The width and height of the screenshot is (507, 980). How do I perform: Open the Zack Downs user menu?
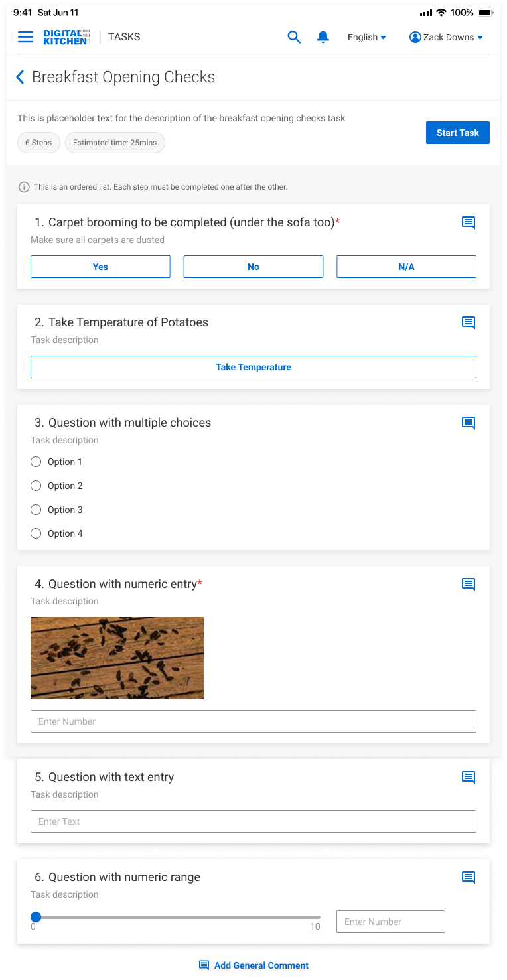coord(446,37)
